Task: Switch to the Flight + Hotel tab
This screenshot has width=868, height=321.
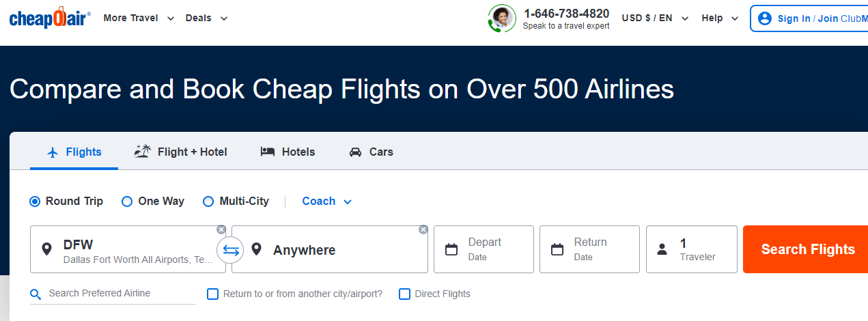Action: coord(181,152)
